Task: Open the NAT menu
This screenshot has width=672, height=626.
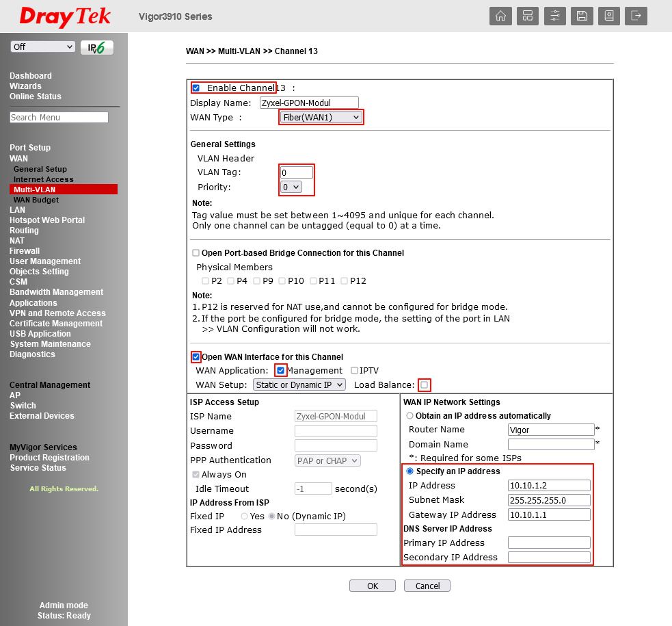Action: pos(16,241)
